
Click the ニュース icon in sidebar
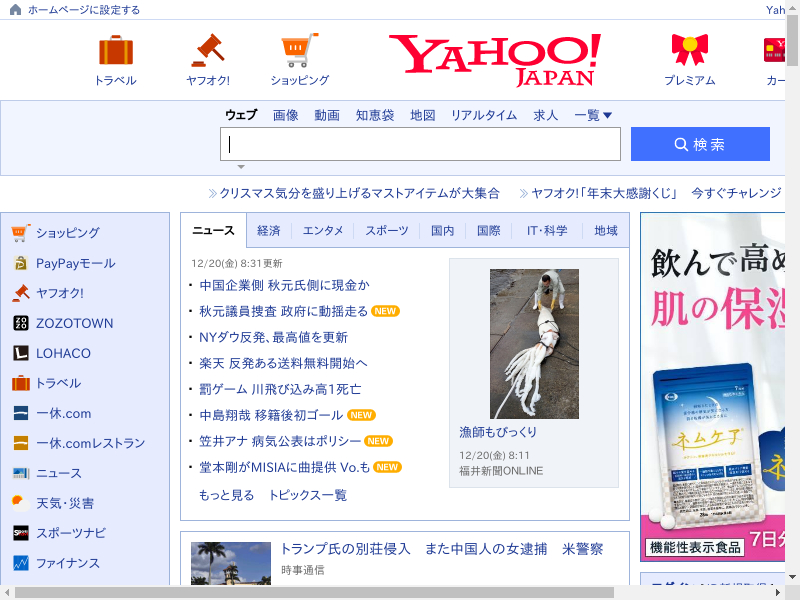(20, 473)
